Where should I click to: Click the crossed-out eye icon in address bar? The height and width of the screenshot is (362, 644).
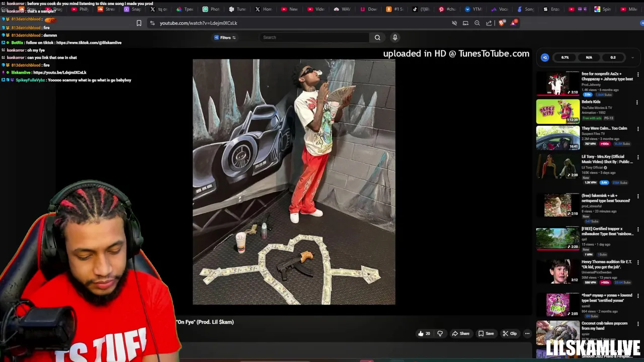[x=454, y=23]
